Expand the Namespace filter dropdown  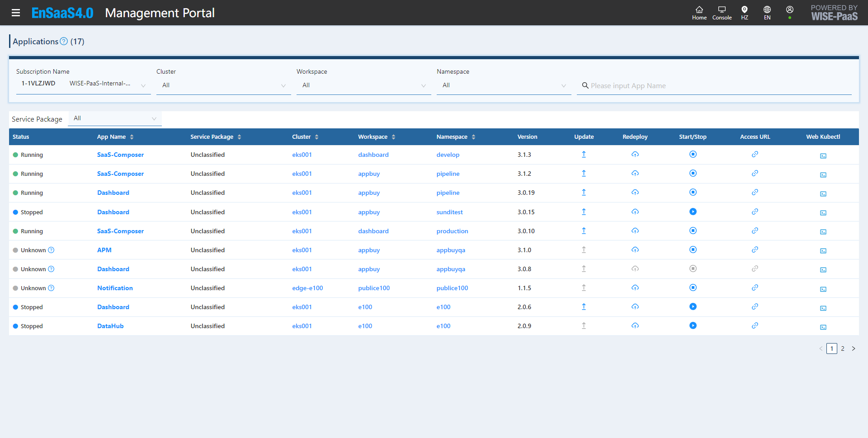pyautogui.click(x=504, y=85)
